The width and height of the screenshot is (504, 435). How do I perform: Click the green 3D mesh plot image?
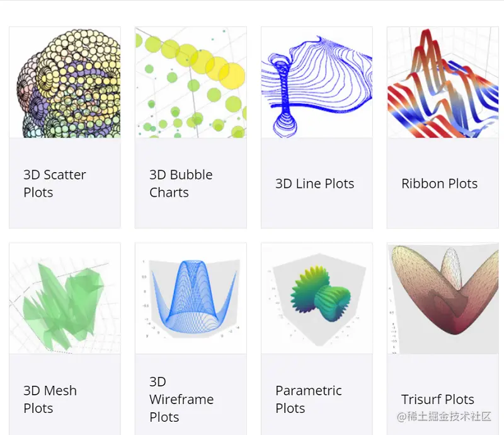pos(65,299)
